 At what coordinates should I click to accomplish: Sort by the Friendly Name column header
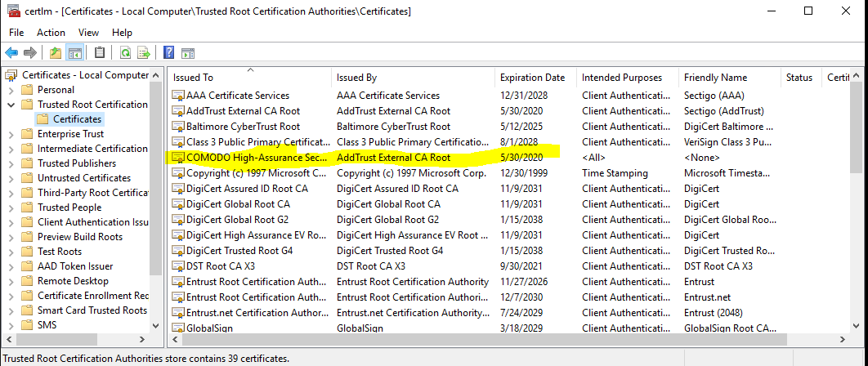(730, 78)
